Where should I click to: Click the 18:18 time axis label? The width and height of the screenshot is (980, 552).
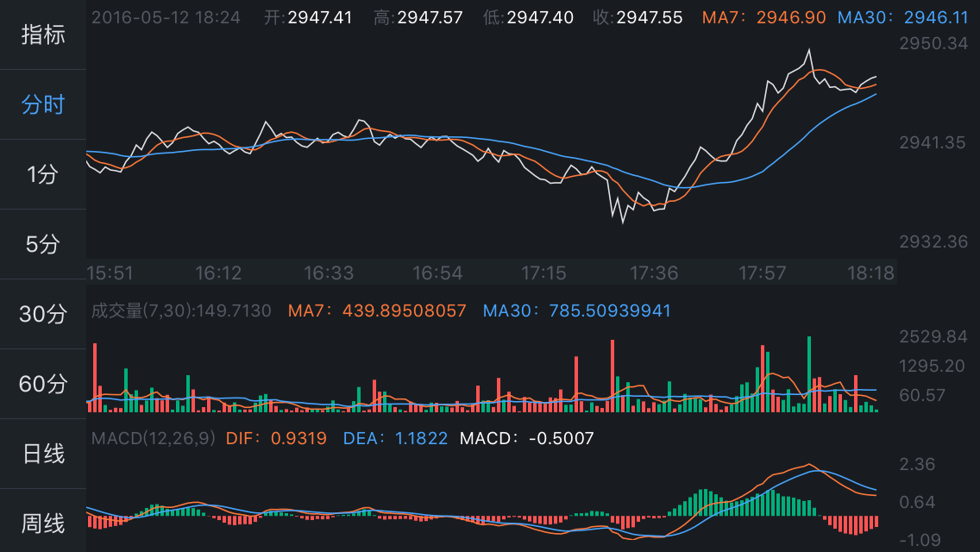pos(870,273)
